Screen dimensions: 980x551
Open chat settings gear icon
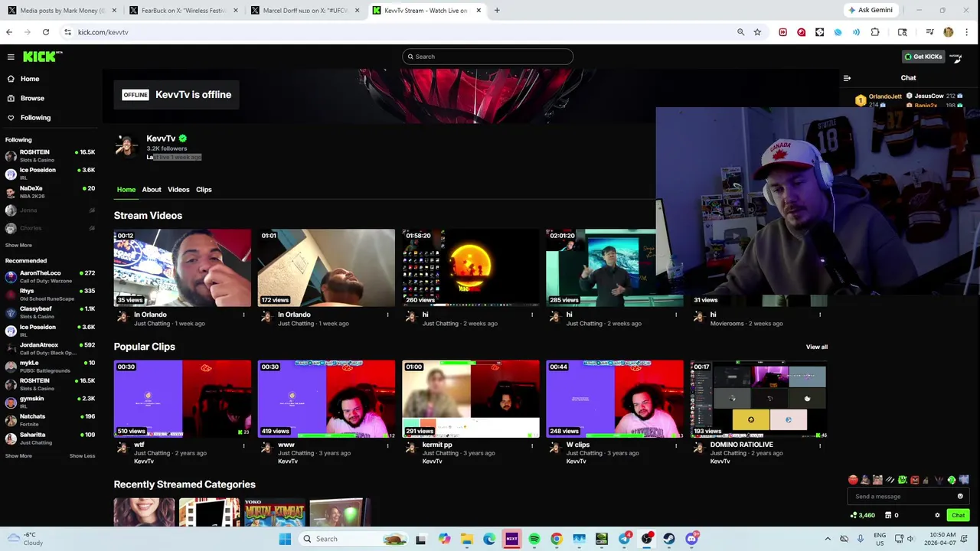937,515
